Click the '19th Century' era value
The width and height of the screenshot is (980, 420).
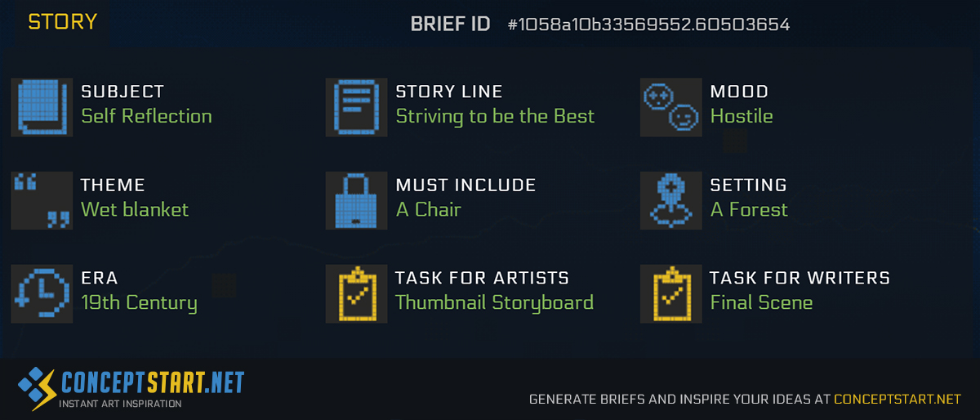(x=140, y=303)
